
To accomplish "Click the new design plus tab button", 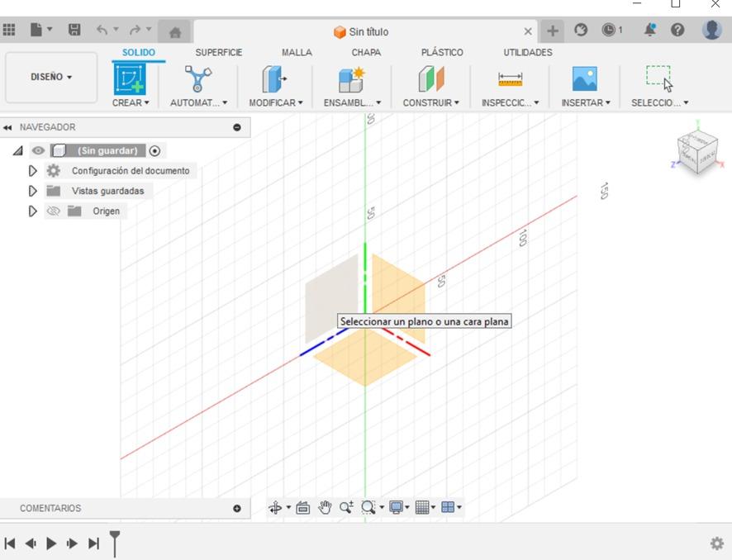I will pos(552,31).
